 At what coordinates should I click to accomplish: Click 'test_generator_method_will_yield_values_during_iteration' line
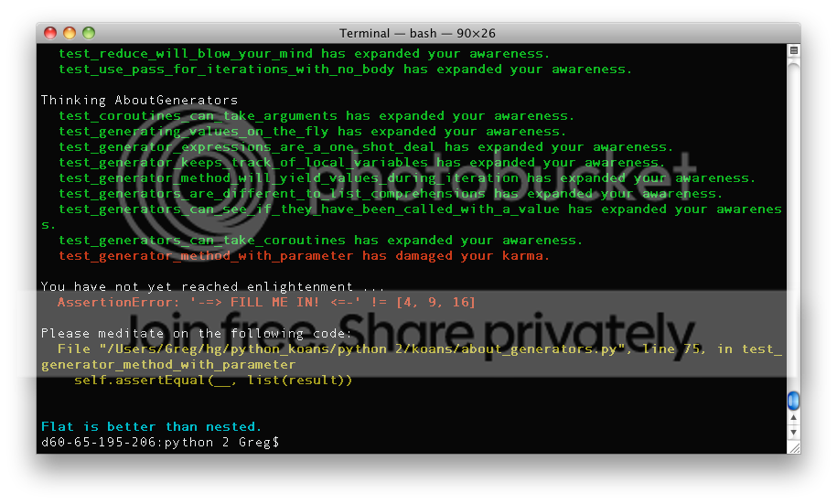tap(407, 177)
